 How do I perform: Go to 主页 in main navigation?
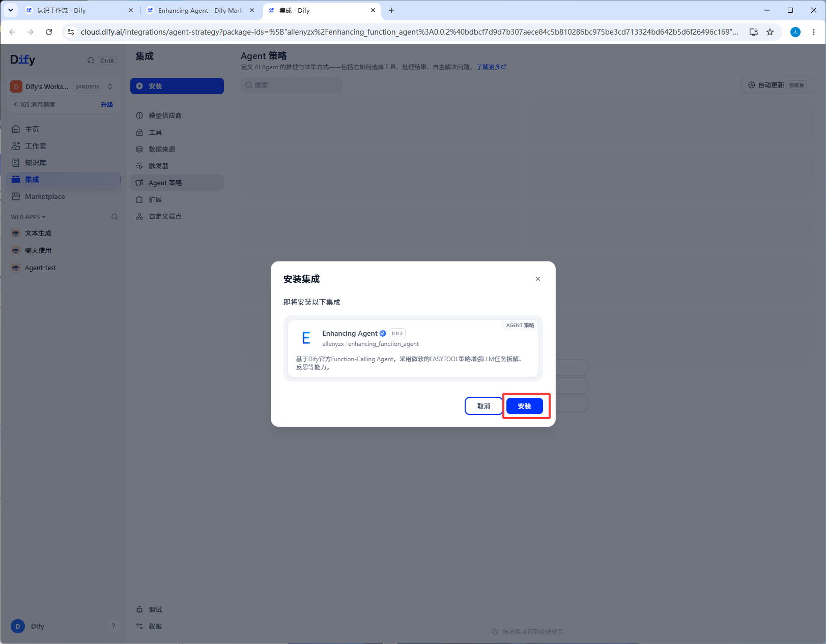click(x=64, y=129)
